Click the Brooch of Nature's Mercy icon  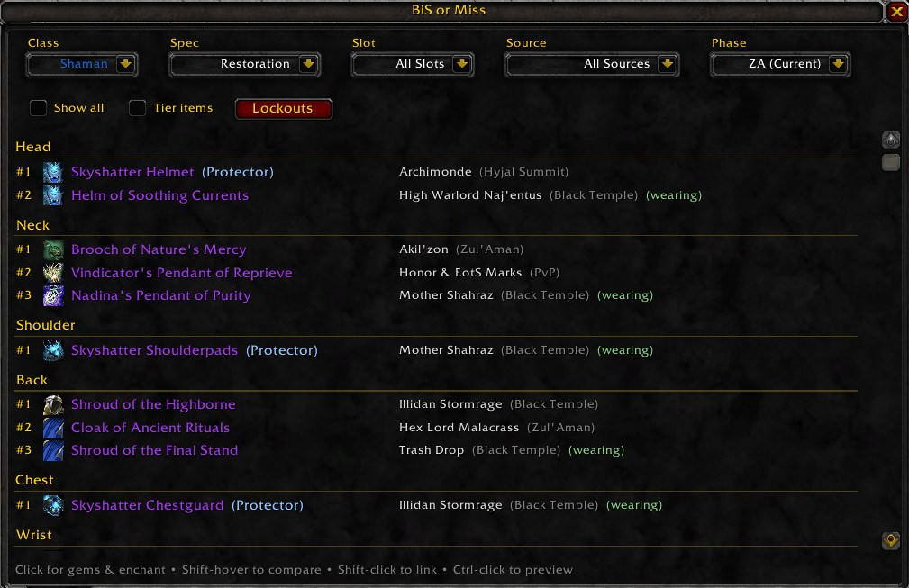point(53,249)
